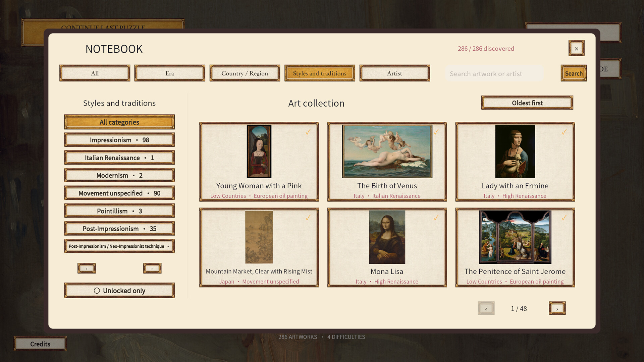Click the checkmark on Birth of Venus card
This screenshot has width=644, height=362.
click(436, 132)
